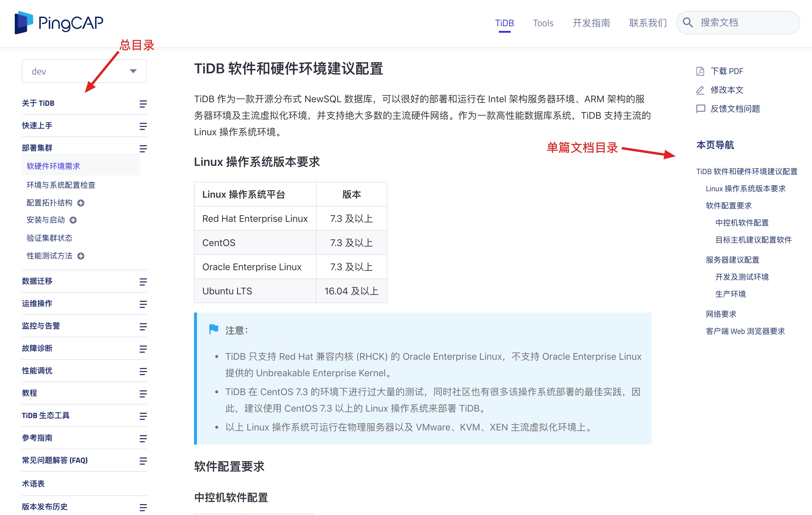Click the 反馈文档问题 link

point(735,109)
